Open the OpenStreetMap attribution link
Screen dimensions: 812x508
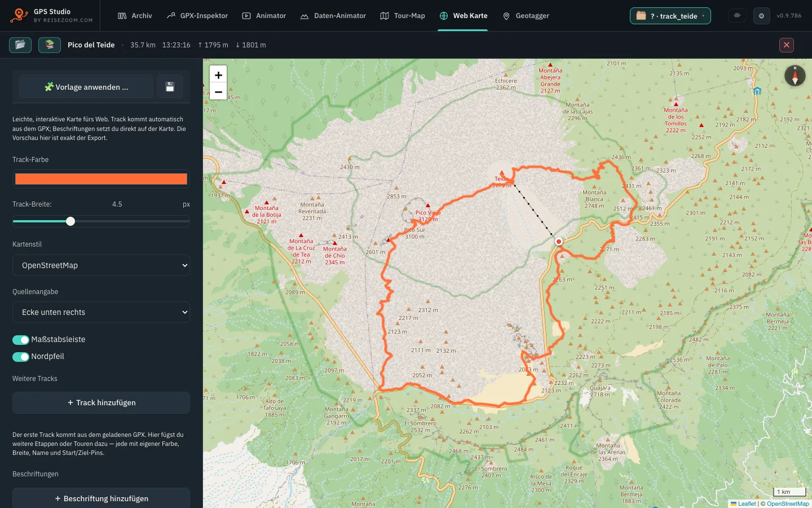(788, 504)
